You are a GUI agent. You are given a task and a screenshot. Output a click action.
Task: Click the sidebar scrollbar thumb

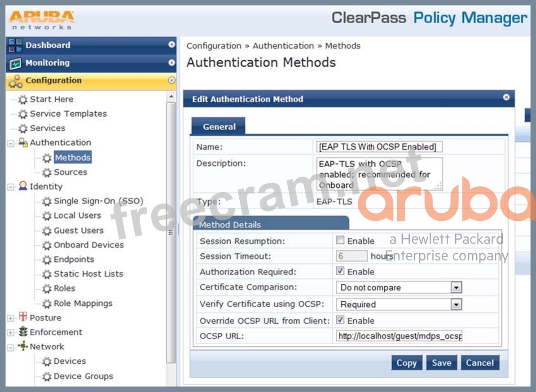[x=171, y=233]
